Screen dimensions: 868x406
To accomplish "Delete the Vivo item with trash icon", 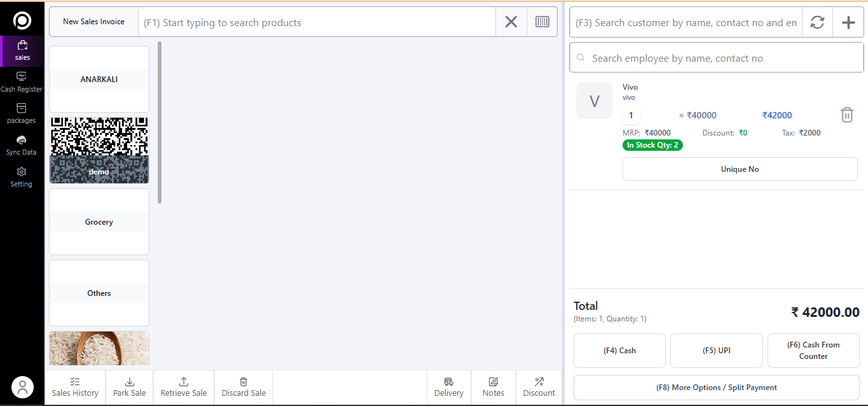I will pyautogui.click(x=847, y=115).
